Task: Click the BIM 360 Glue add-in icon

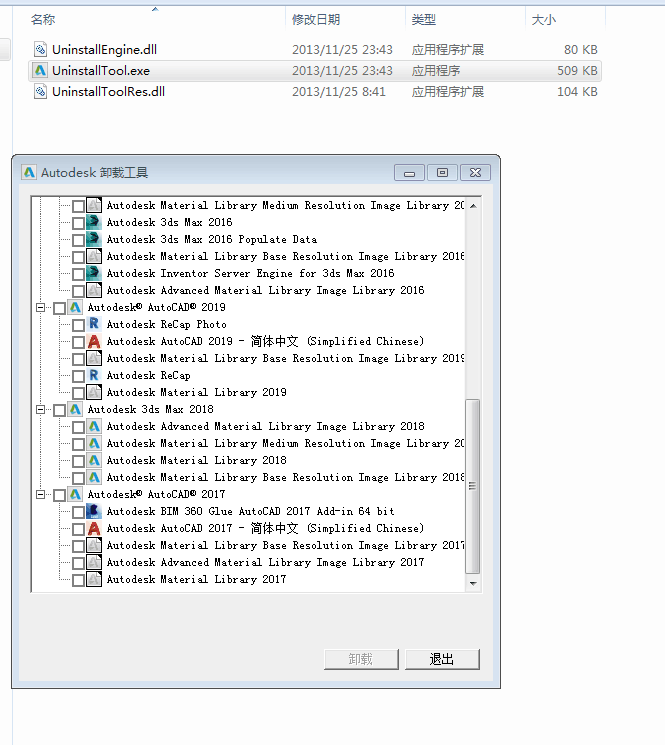Action: pyautogui.click(x=94, y=512)
